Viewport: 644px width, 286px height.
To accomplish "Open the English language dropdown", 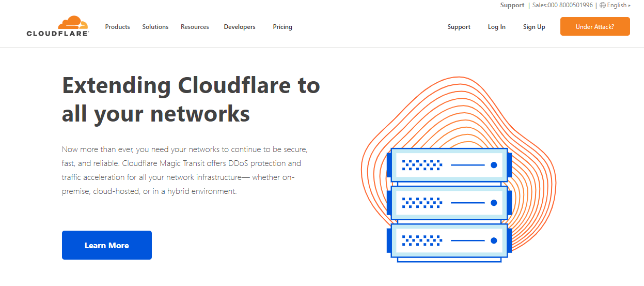I will 619,5.
